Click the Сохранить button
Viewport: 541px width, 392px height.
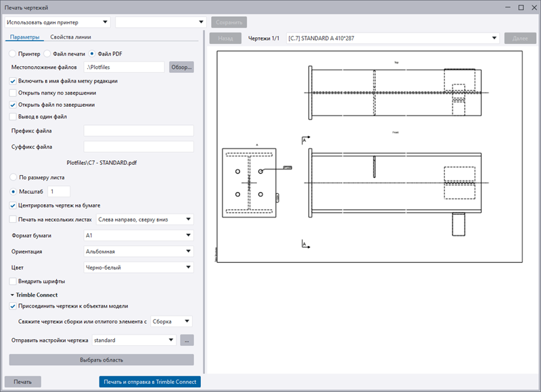pyautogui.click(x=229, y=22)
